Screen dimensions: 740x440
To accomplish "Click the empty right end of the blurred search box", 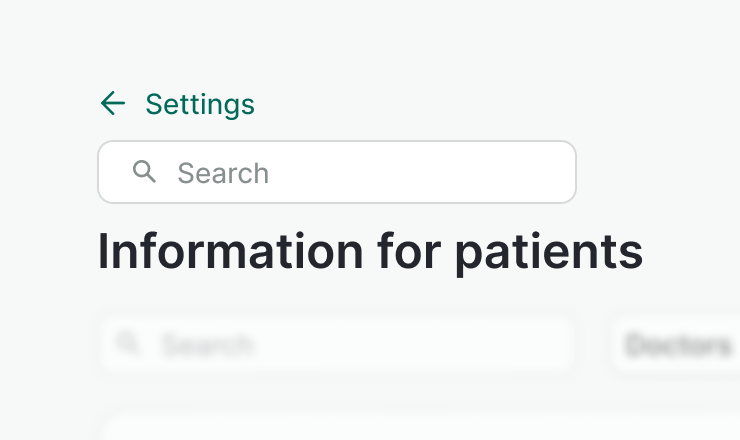I will (520, 346).
